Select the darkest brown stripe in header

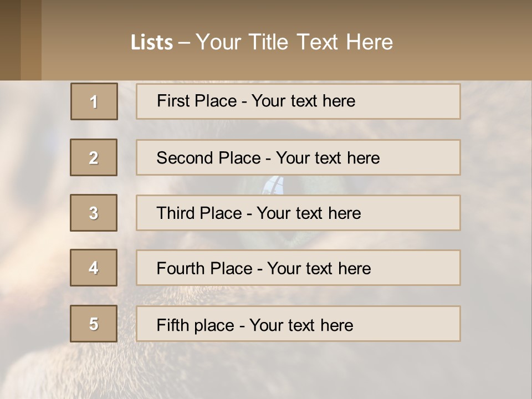[10, 40]
